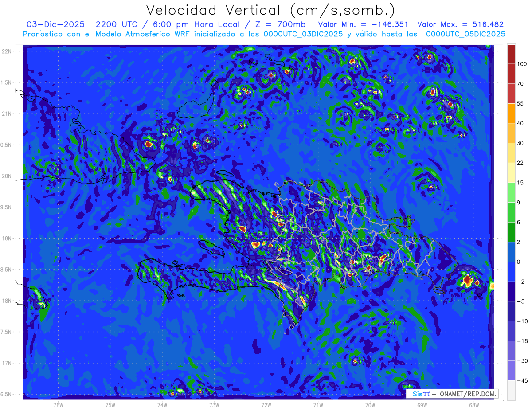The width and height of the screenshot is (532, 411).
Task: Click the longitude label '72W'
Action: click(266, 405)
